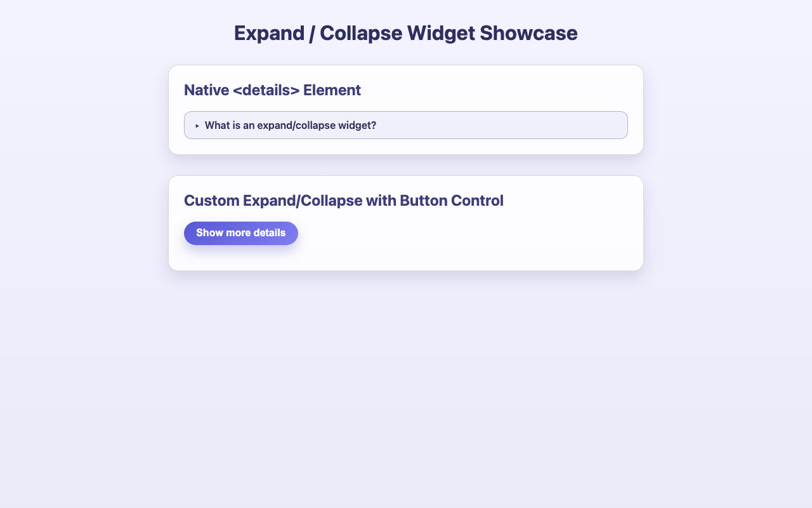The image size is (812, 508).
Task: Click the disclosure triangle next to the question
Action: click(x=197, y=125)
